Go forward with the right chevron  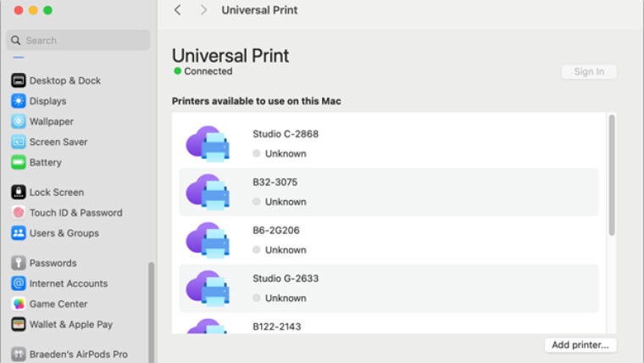pyautogui.click(x=203, y=10)
